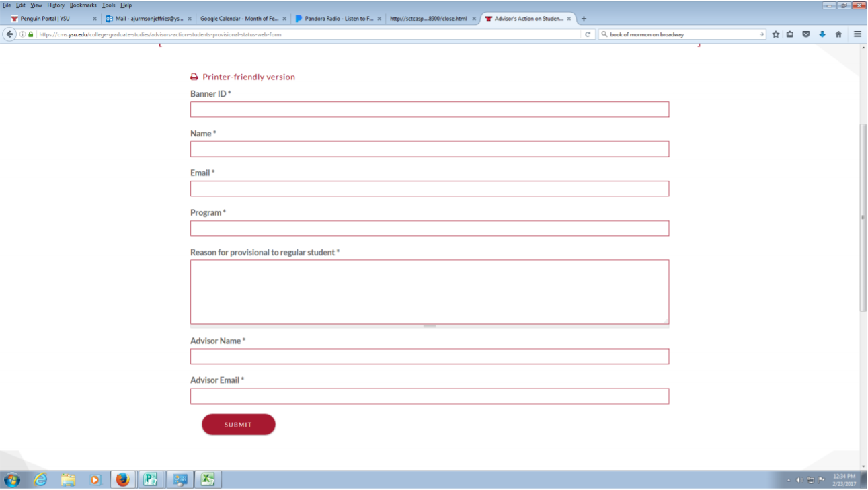Click the Pocket icon in toolbar
This screenshot has height=490, width=868.
(806, 34)
